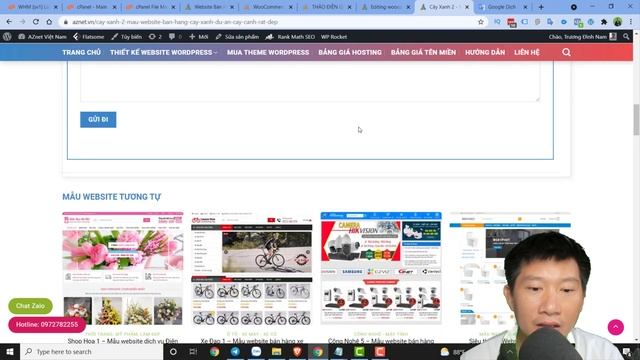
Task: Add new content with Mới
Action: [x=198, y=37]
